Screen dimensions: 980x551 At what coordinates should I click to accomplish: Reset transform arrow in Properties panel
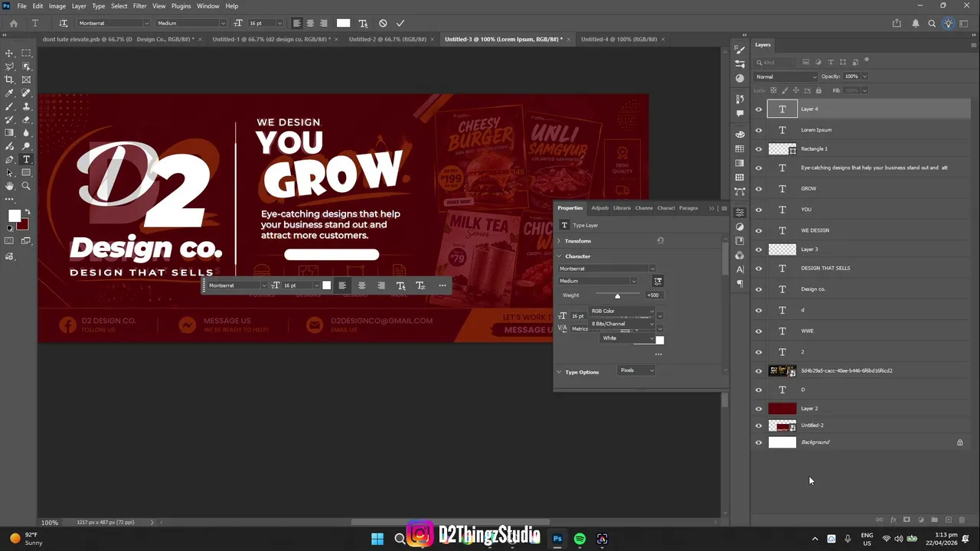660,241
